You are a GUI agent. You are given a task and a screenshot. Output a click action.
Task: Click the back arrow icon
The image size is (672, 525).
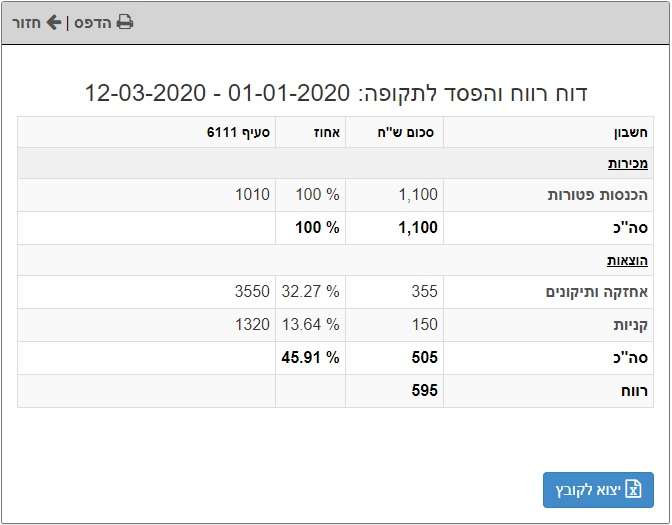point(54,22)
